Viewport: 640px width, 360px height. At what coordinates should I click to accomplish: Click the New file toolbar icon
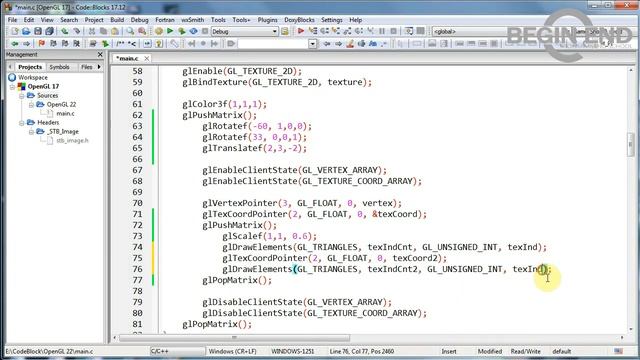[15, 31]
